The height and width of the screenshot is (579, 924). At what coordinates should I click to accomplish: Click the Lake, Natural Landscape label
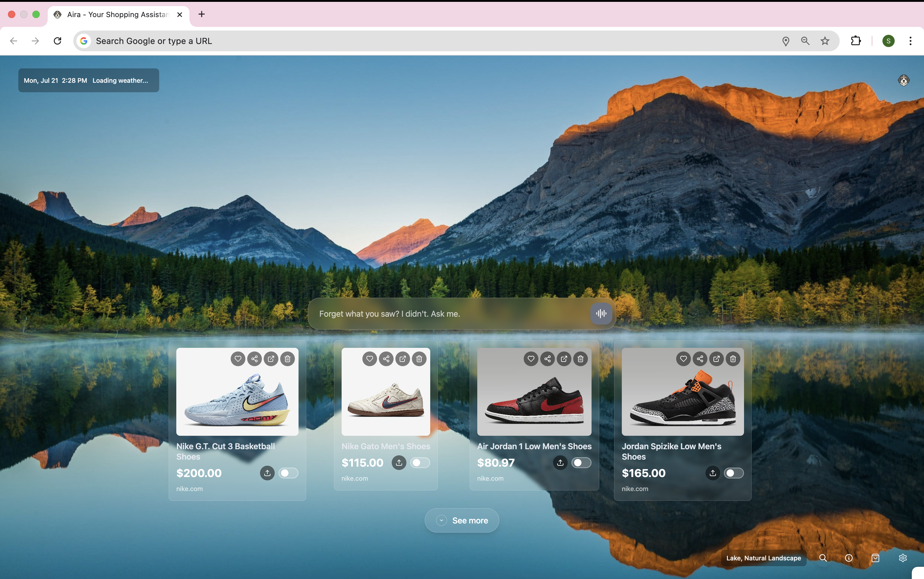point(763,558)
